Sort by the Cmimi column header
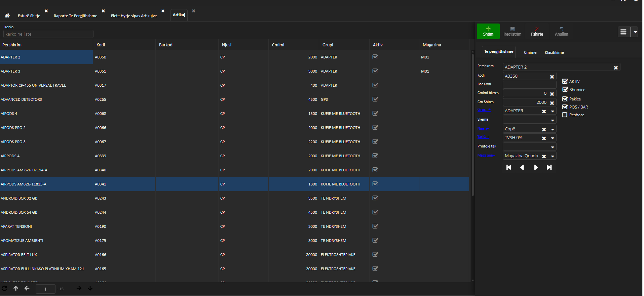644x296 pixels. point(278,45)
